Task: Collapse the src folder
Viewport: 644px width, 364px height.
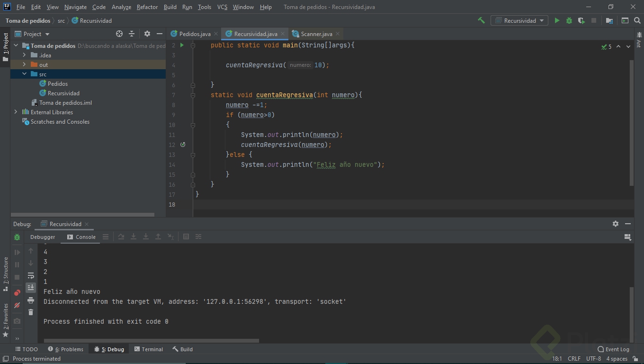Action: tap(24, 74)
